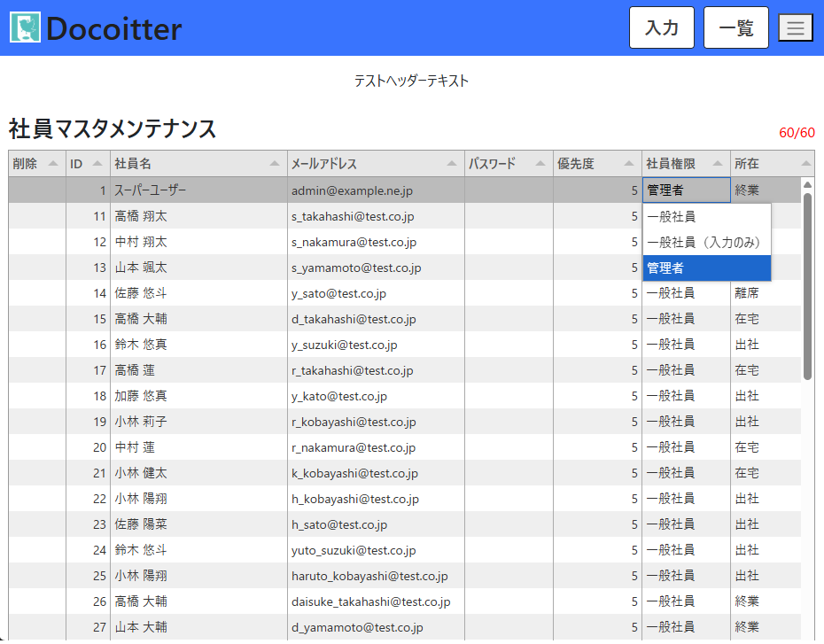Click the Docoitter logo icon
824x644 pixels.
click(25, 27)
